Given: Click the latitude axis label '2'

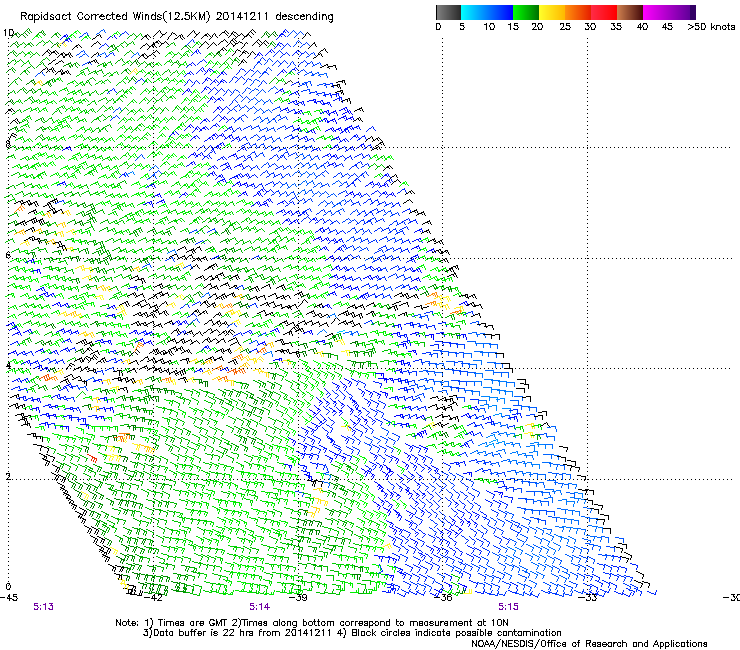Looking at the screenshot, I should 8,477.
